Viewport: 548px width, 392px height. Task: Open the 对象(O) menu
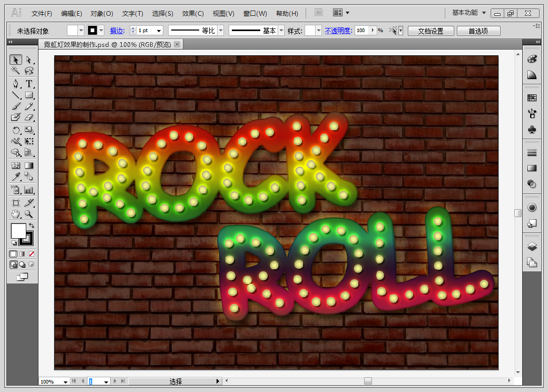pos(102,14)
